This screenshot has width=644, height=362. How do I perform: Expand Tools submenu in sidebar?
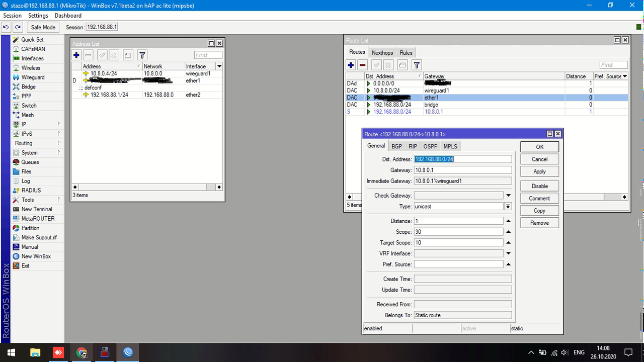[x=58, y=200]
